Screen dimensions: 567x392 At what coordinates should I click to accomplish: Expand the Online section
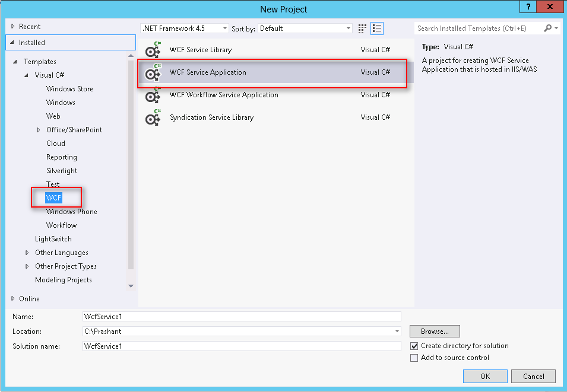point(12,299)
